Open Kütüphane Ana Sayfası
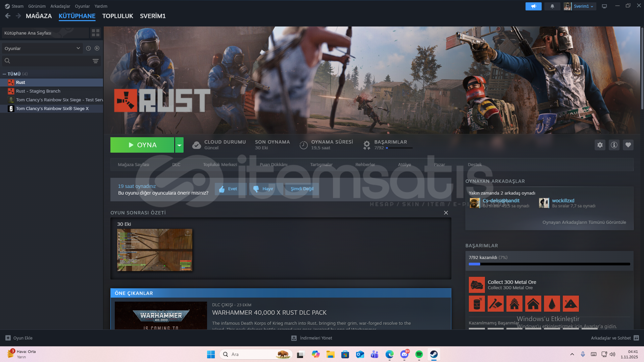The height and width of the screenshot is (362, 644). coord(45,33)
